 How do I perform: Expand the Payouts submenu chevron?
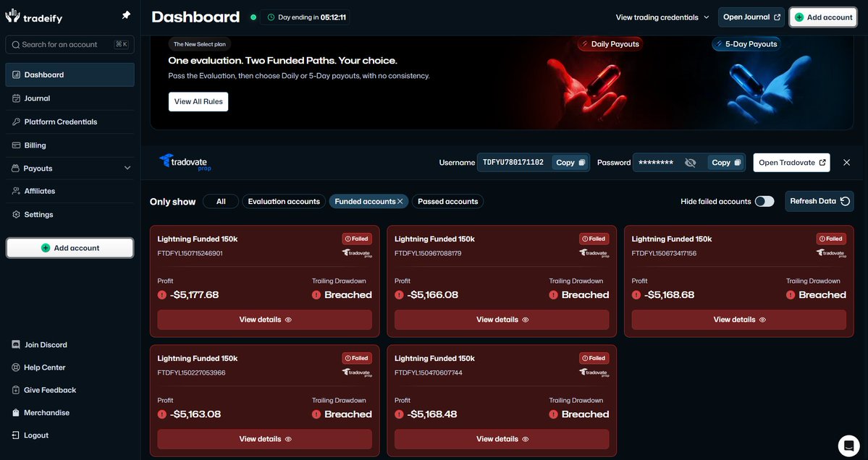click(127, 168)
